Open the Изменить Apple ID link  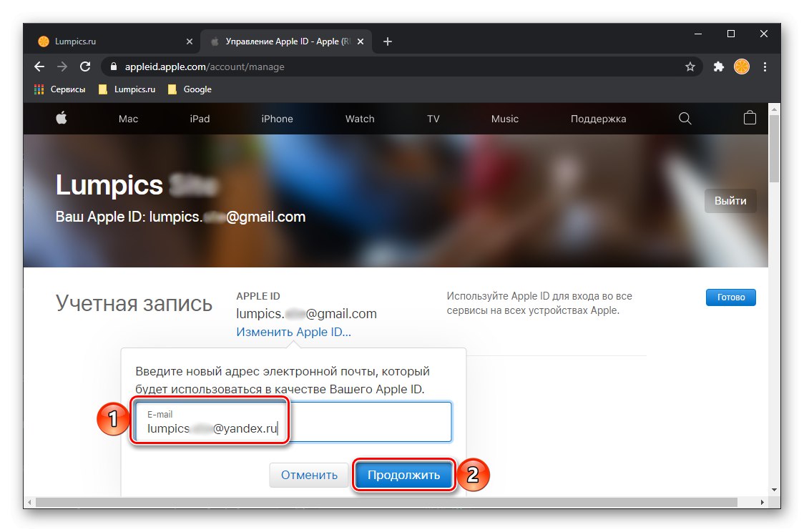[294, 331]
